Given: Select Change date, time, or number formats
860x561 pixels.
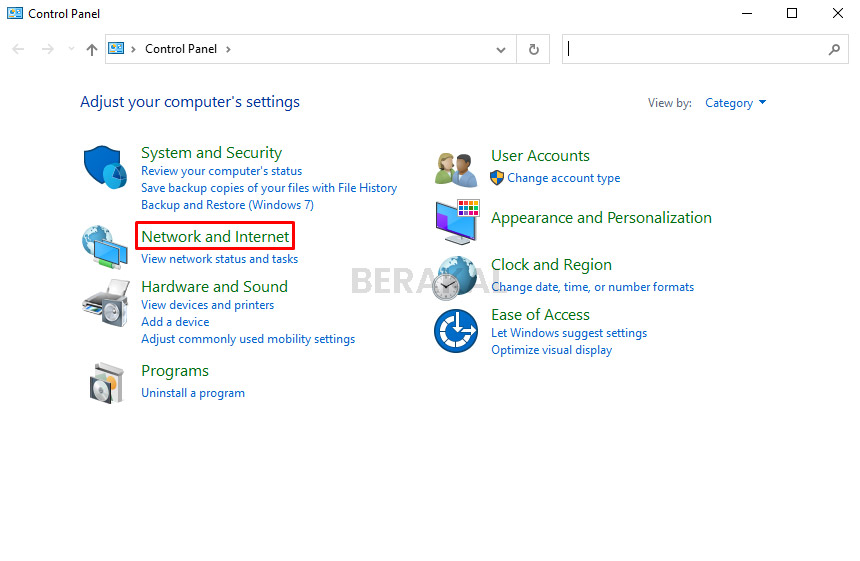Looking at the screenshot, I should click(592, 287).
